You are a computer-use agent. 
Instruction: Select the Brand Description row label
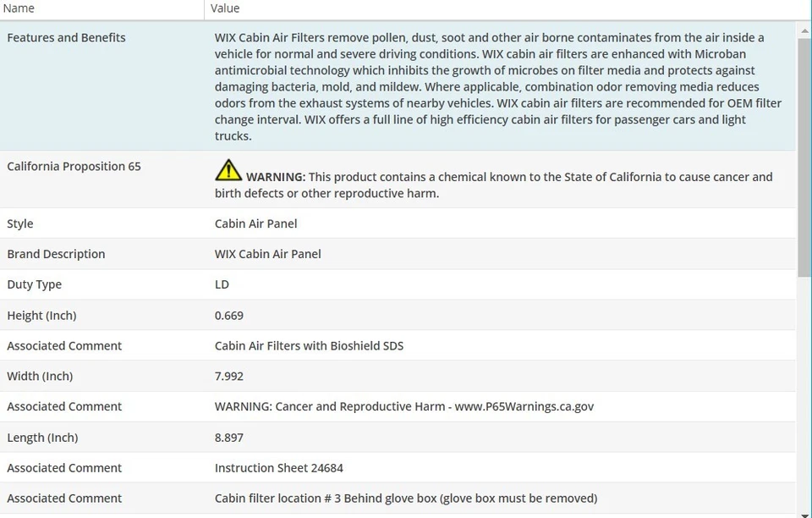56,255
